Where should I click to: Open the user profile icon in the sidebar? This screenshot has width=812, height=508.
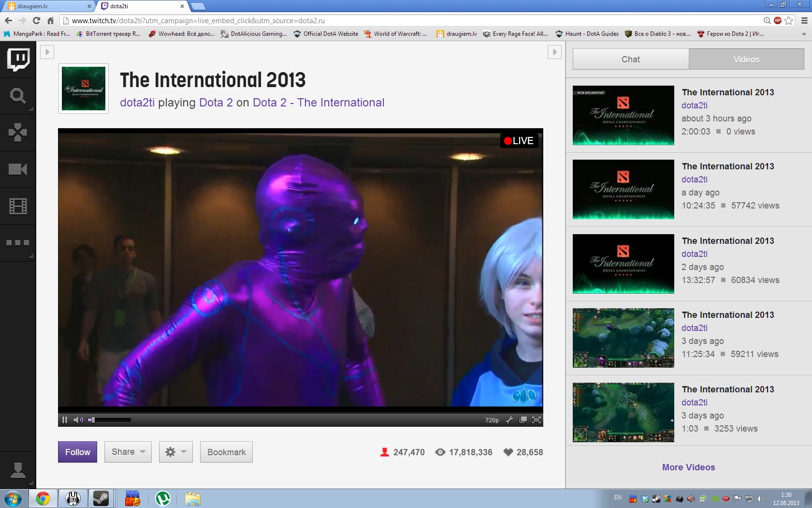[18, 470]
